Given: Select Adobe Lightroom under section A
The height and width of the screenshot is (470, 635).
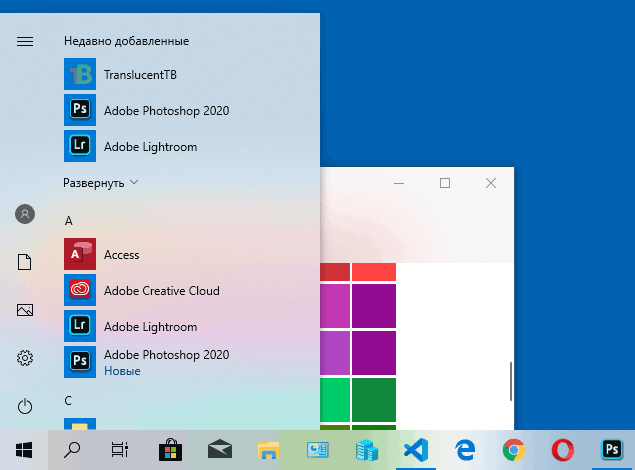Looking at the screenshot, I should tap(150, 327).
